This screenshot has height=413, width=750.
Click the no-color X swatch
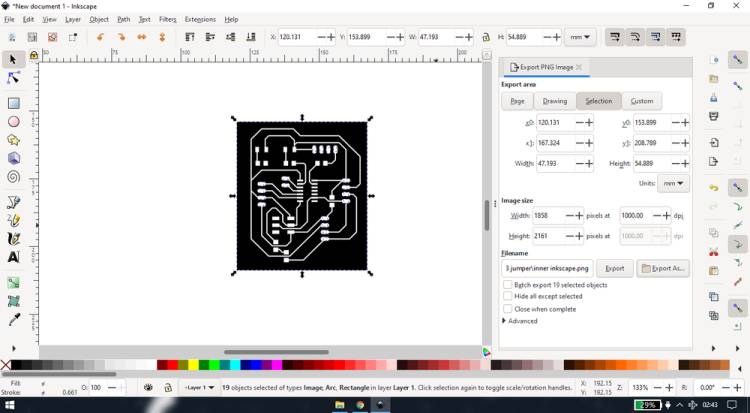pos(5,365)
